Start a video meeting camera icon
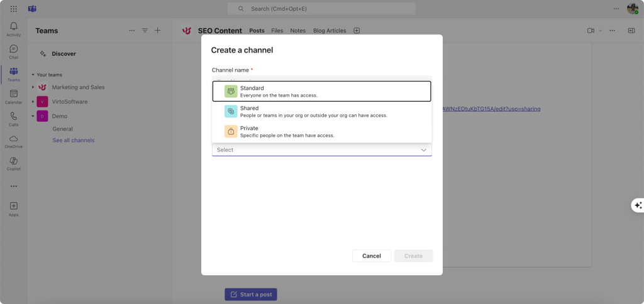The height and width of the screenshot is (304, 644). pos(591,30)
